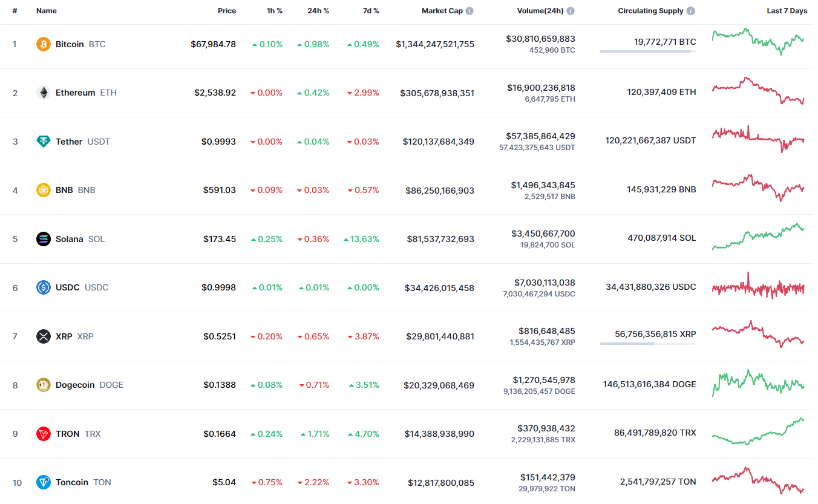Open Volume(24h) info tooltip icon
This screenshot has width=818, height=504.
[571, 11]
